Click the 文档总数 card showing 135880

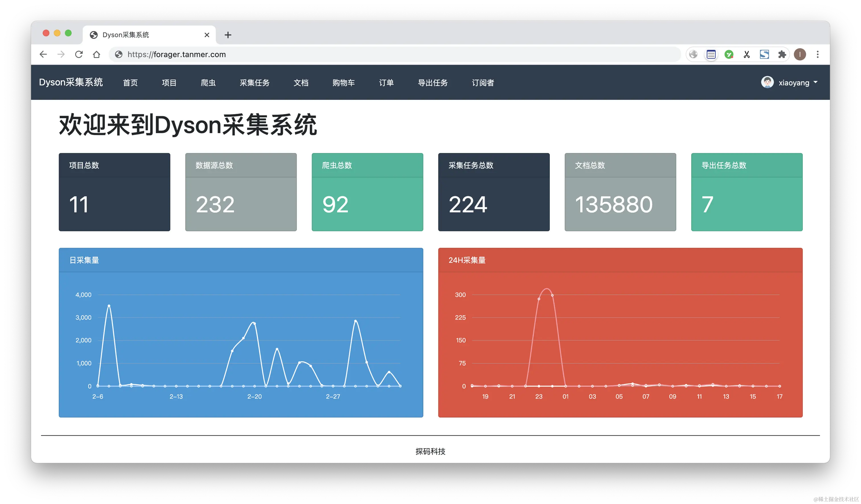[620, 192]
